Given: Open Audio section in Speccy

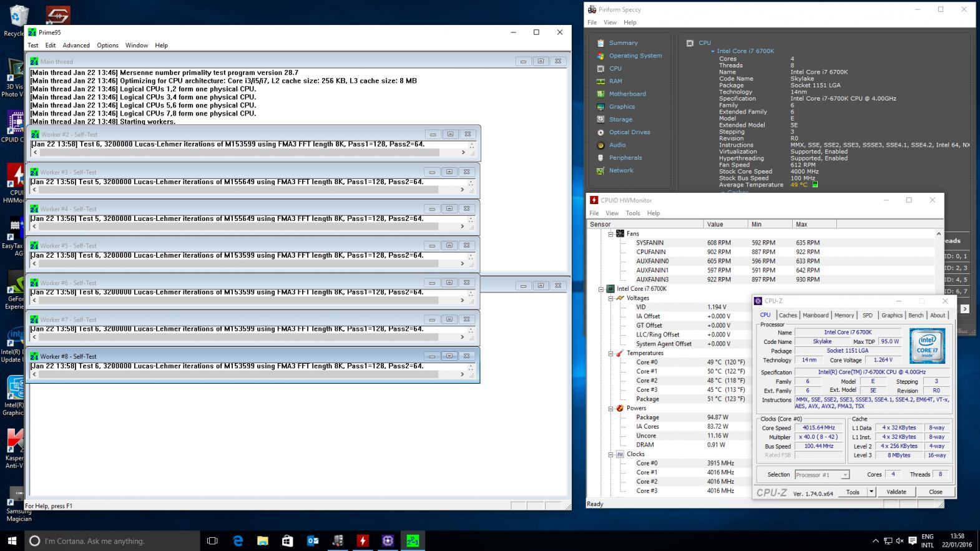Looking at the screenshot, I should [x=617, y=145].
